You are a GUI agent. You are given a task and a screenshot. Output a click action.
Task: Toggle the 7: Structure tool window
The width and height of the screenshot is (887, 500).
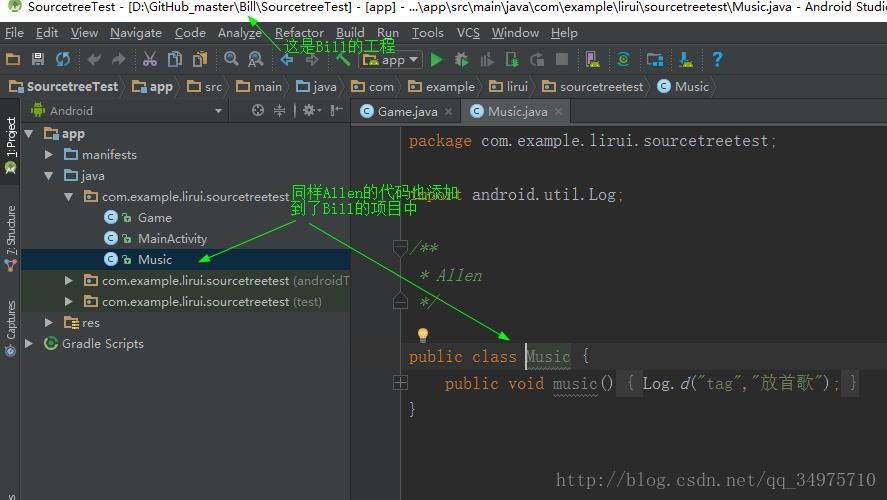10,238
